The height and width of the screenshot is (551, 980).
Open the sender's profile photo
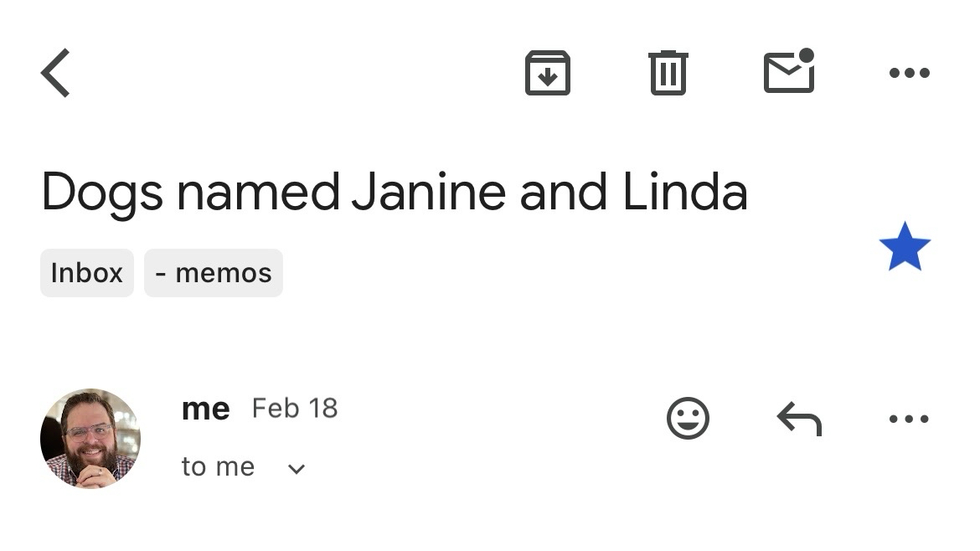(x=90, y=439)
